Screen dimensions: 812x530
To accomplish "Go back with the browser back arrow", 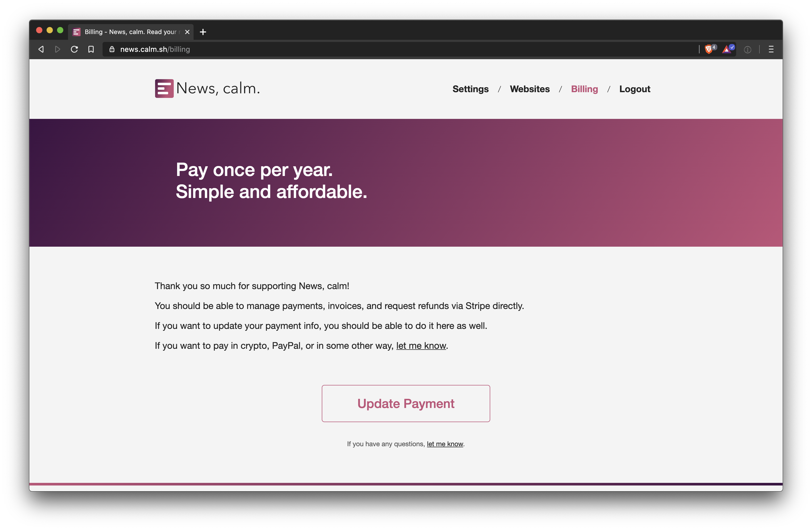I will click(41, 49).
